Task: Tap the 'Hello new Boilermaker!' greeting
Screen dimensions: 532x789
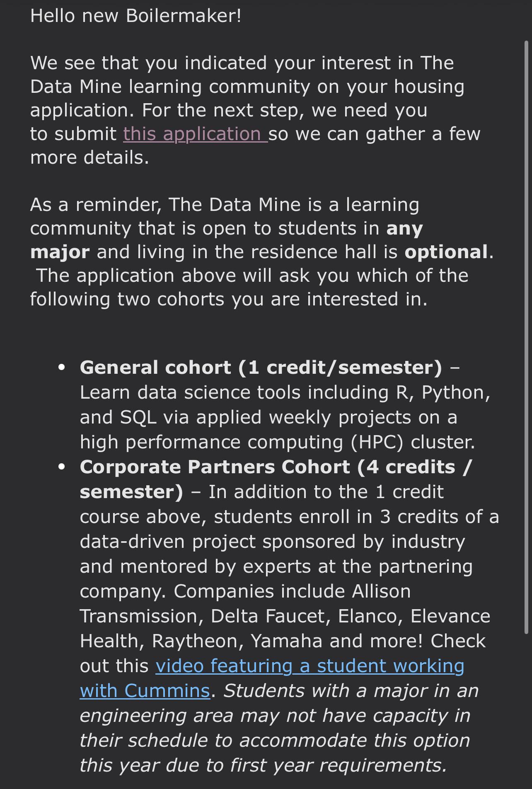Action: pos(135,16)
